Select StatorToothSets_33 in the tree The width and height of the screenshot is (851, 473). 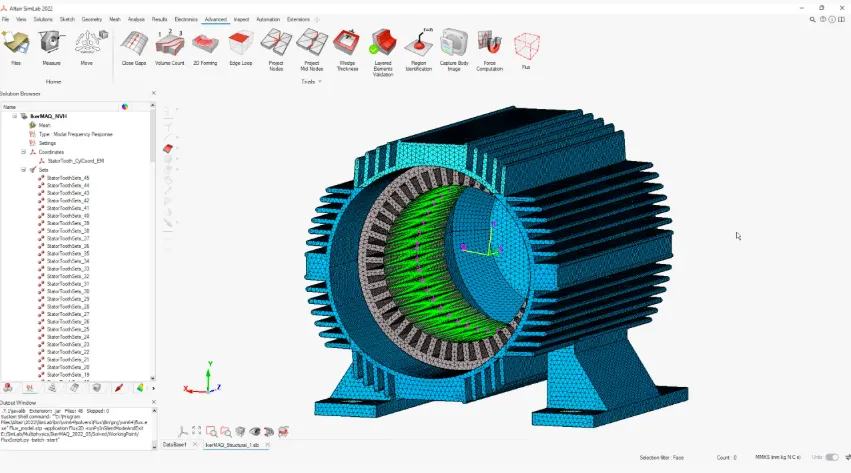tap(68, 269)
